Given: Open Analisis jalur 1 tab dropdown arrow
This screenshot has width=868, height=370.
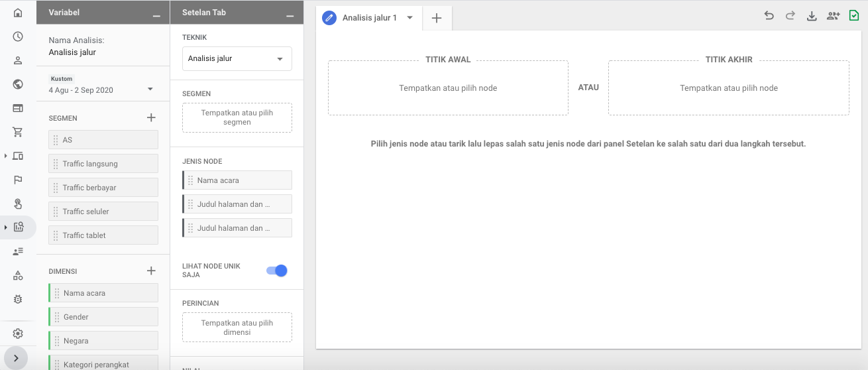Looking at the screenshot, I should (x=410, y=18).
